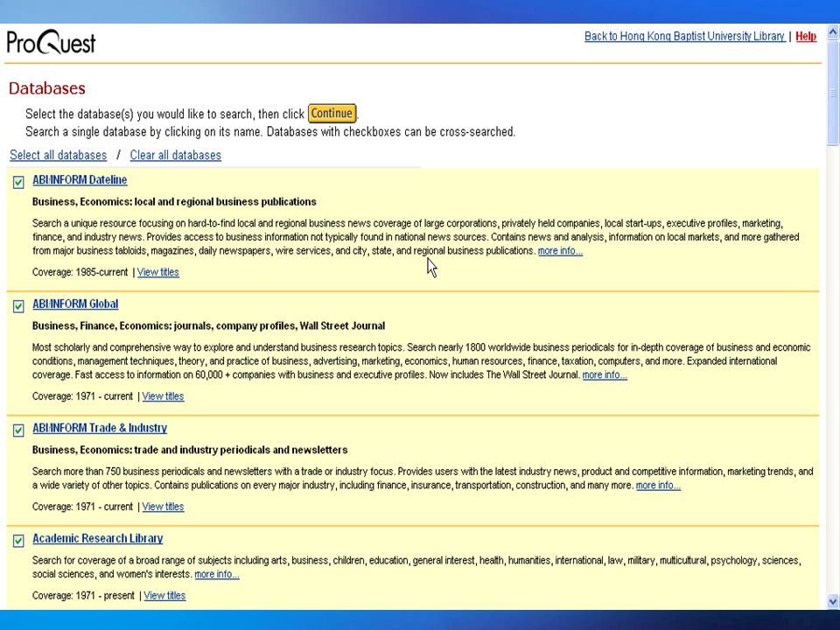This screenshot has width=840, height=630.
Task: Toggle the Academic Research Library checkbox
Action: click(18, 541)
